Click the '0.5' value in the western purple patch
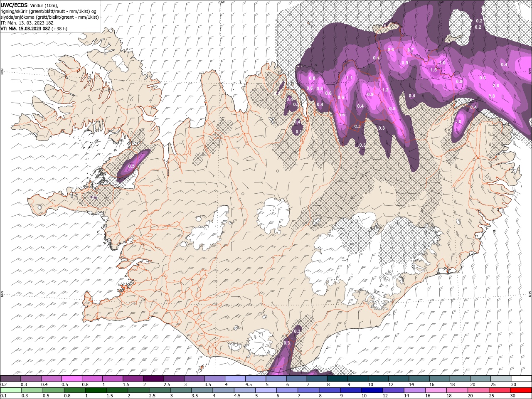Screen dimensions: 532x399 pos(132,166)
